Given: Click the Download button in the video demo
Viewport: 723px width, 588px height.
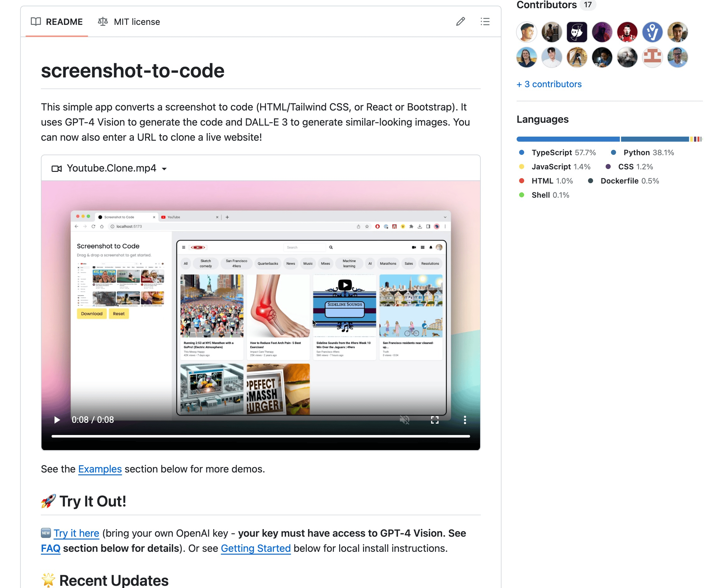Looking at the screenshot, I should pos(92,314).
